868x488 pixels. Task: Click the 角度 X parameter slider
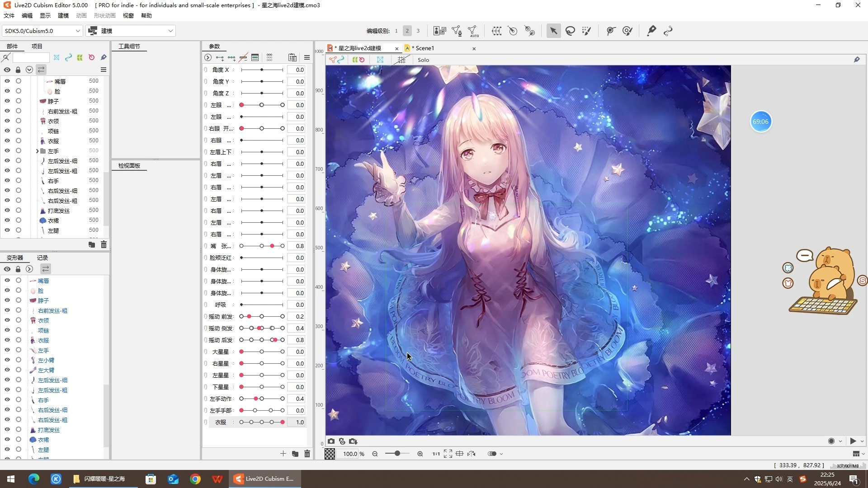point(262,70)
